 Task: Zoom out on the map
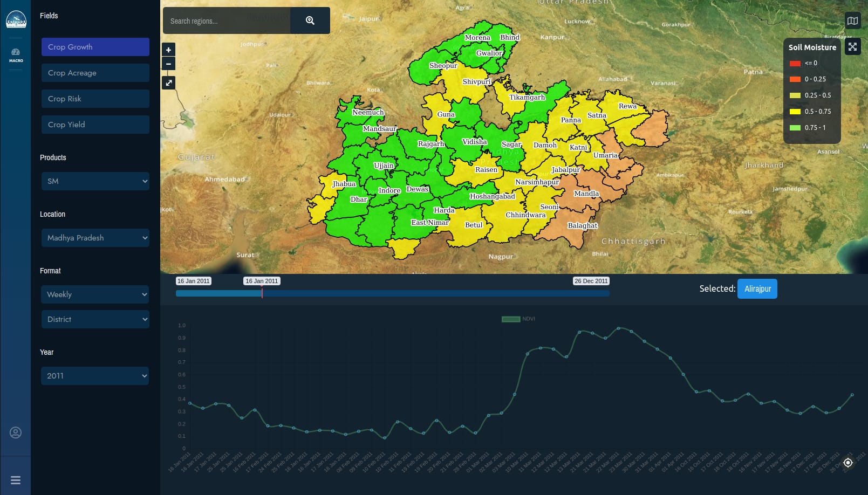(168, 64)
